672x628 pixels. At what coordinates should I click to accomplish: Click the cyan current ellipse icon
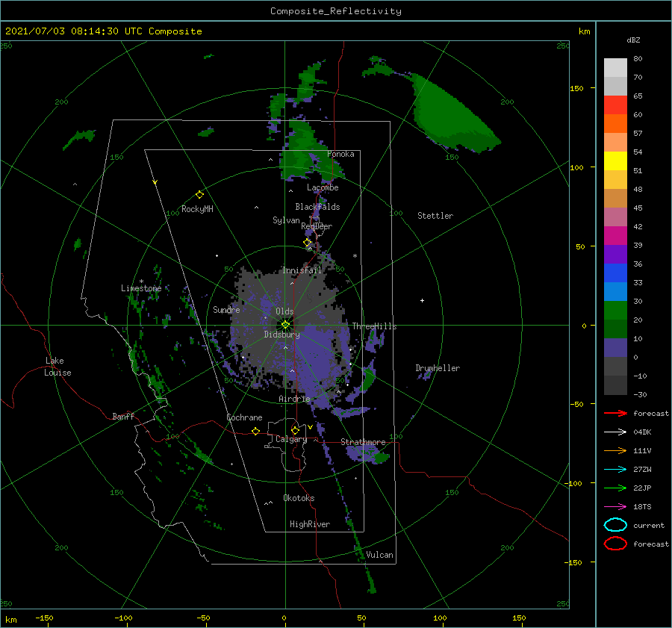click(x=615, y=525)
